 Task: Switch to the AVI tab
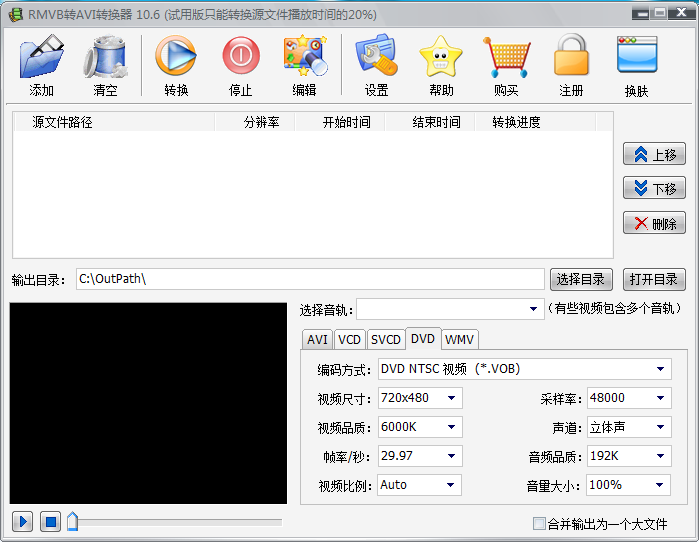coord(317,340)
